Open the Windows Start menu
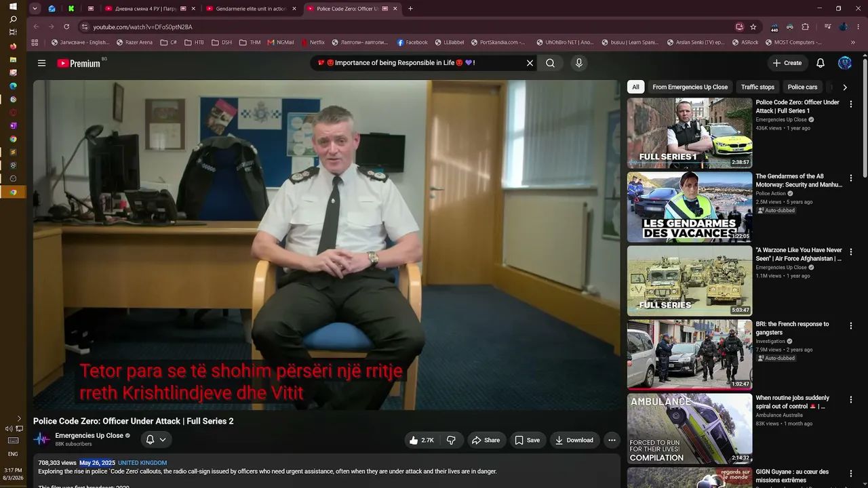The height and width of the screenshot is (488, 868). coord(13,6)
